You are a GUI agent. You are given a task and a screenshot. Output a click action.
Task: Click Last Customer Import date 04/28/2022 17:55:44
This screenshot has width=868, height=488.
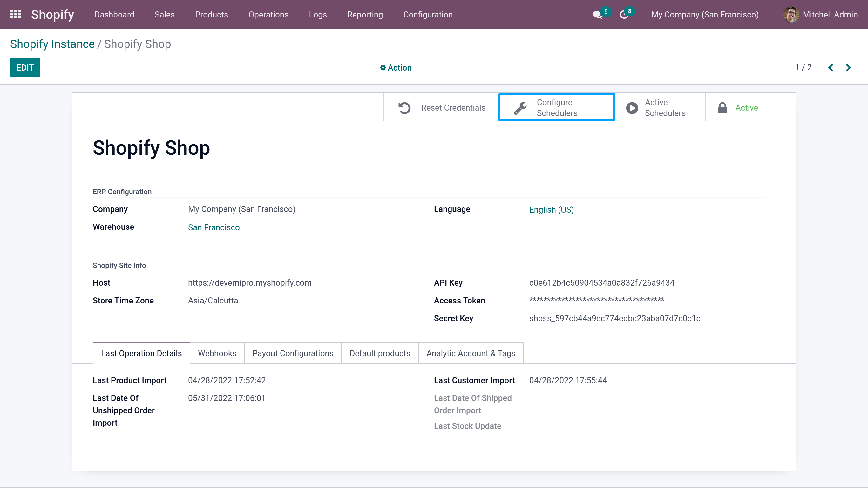[x=568, y=380]
